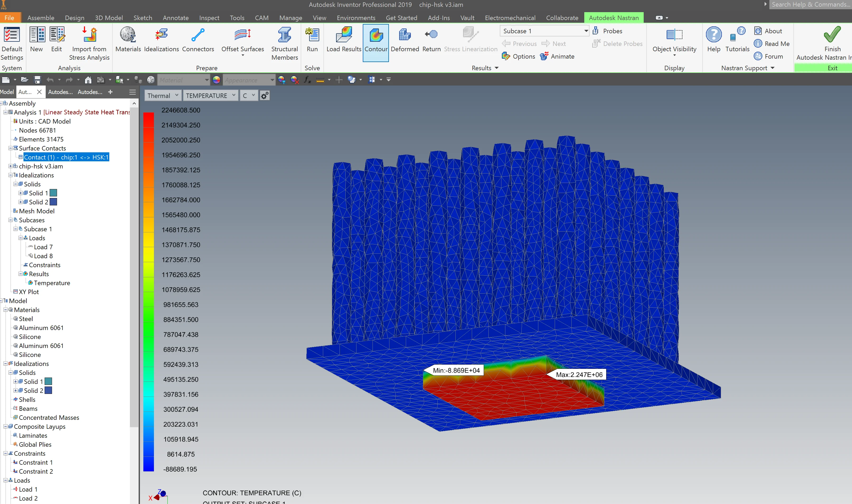Animate the results

point(557,56)
